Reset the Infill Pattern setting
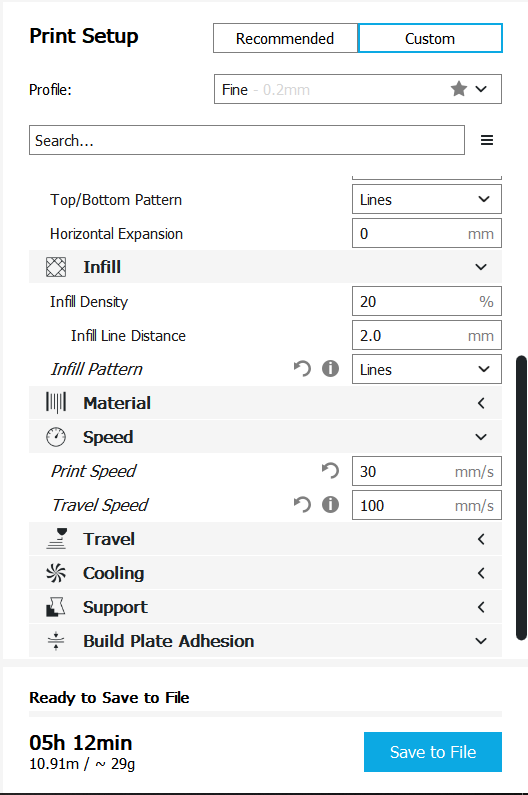 click(302, 369)
